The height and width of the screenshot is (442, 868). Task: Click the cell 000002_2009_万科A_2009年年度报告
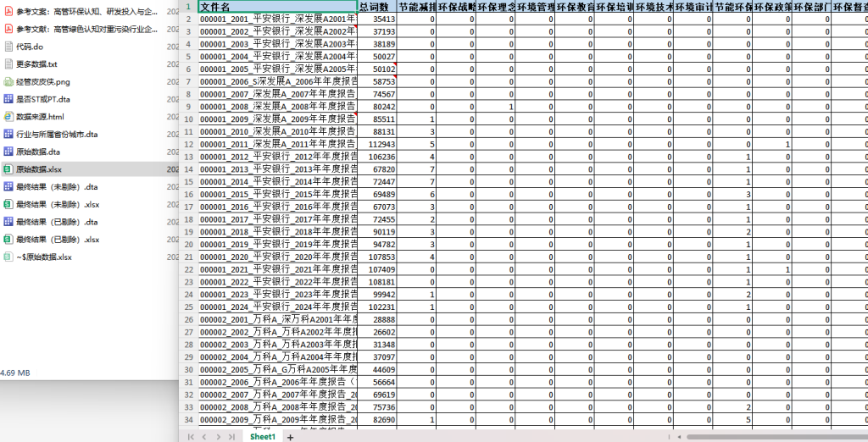click(278, 420)
